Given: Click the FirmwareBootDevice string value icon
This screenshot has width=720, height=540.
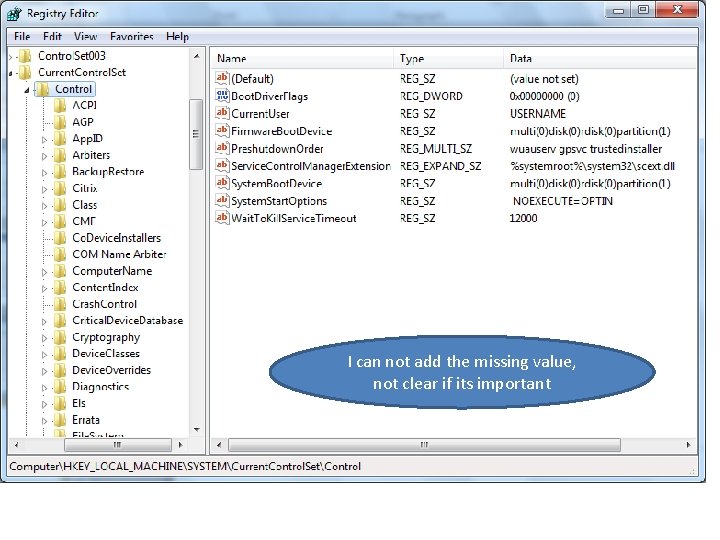Looking at the screenshot, I should tap(222, 130).
